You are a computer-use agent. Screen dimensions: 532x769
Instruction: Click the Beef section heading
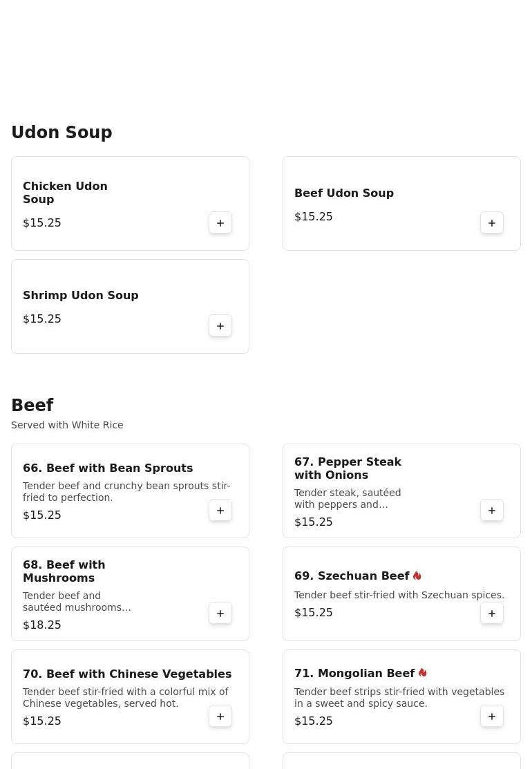(x=32, y=406)
